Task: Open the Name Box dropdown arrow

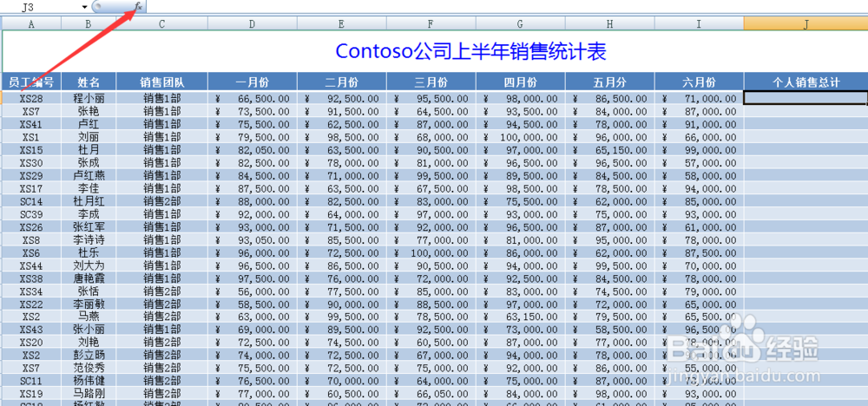Action: point(85,7)
